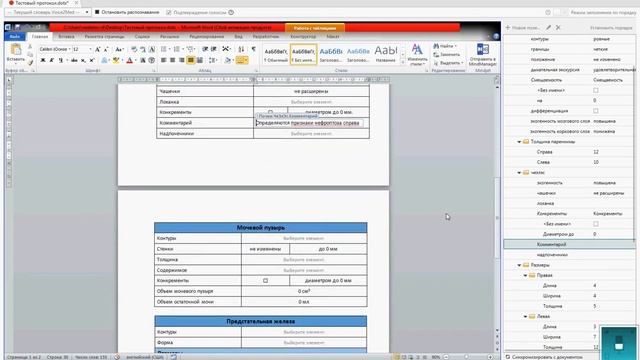Screen dimensions: 640x360
Task: Click the numbered list icon
Action: pyautogui.click(x=177, y=49)
